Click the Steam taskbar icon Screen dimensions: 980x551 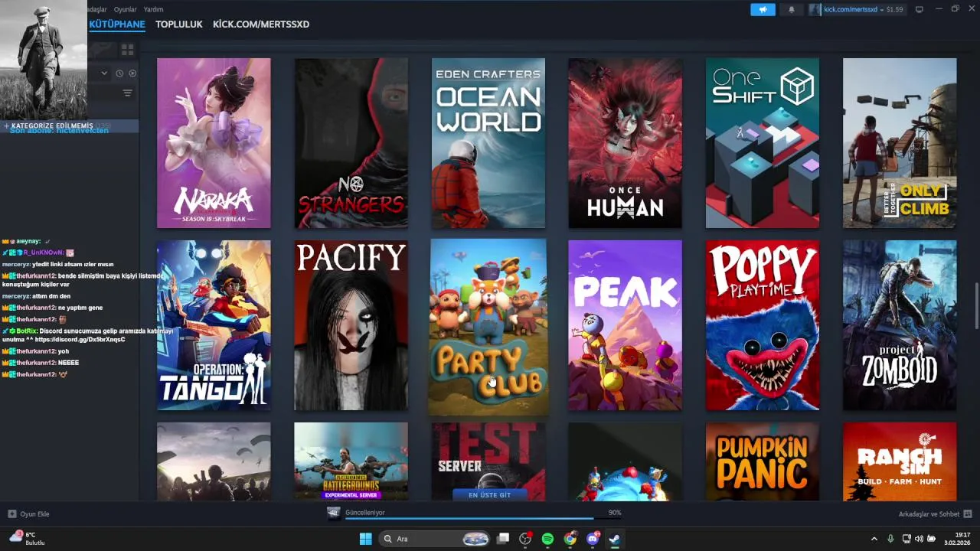(x=615, y=539)
